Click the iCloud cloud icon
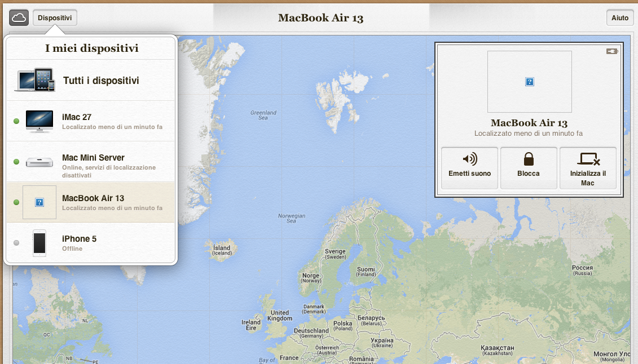Viewport: 638px width, 364px height. pyautogui.click(x=19, y=18)
